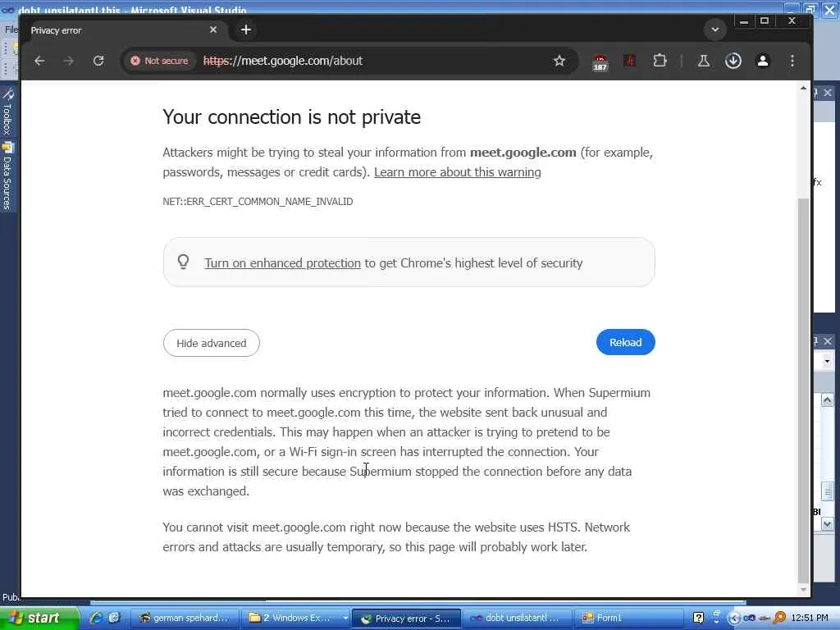Open the Chrome Labs flask icon

(x=703, y=61)
